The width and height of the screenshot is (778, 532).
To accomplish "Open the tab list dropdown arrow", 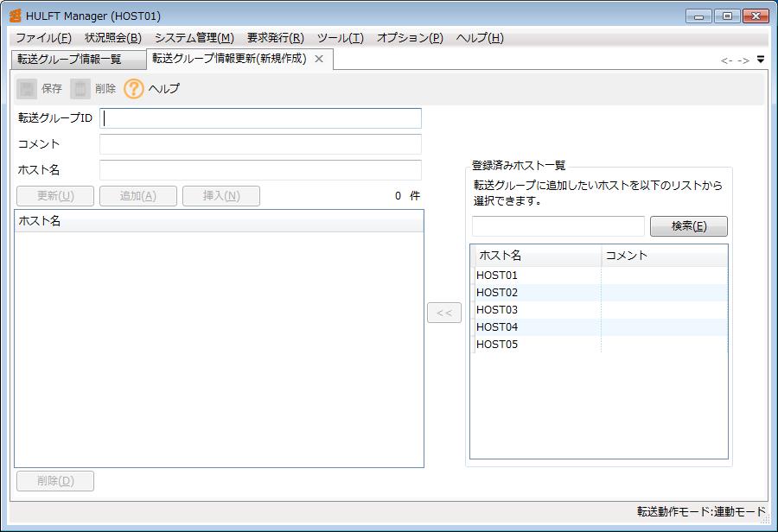I will (761, 60).
